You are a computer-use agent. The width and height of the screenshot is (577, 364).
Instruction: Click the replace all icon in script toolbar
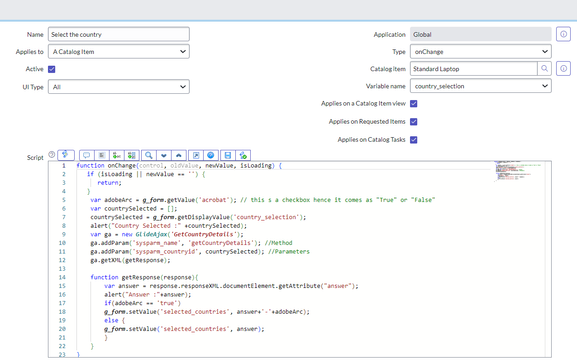pyautogui.click(x=132, y=155)
